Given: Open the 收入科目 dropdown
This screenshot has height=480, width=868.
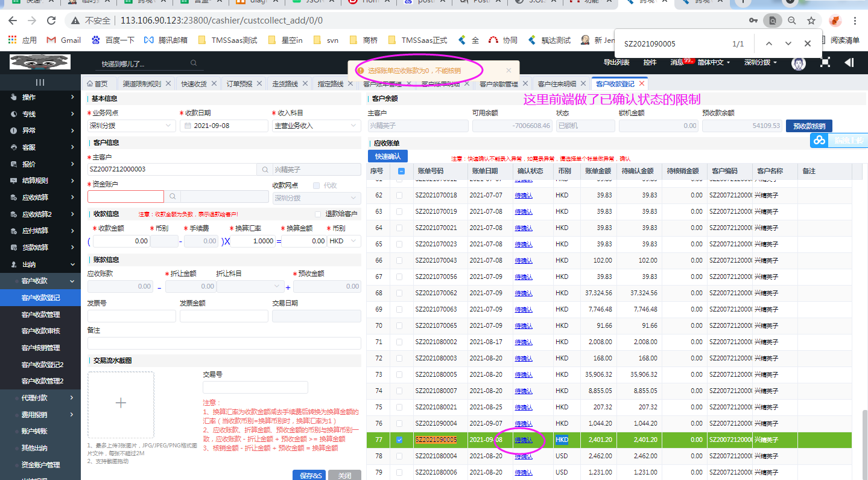Looking at the screenshot, I should (x=317, y=126).
